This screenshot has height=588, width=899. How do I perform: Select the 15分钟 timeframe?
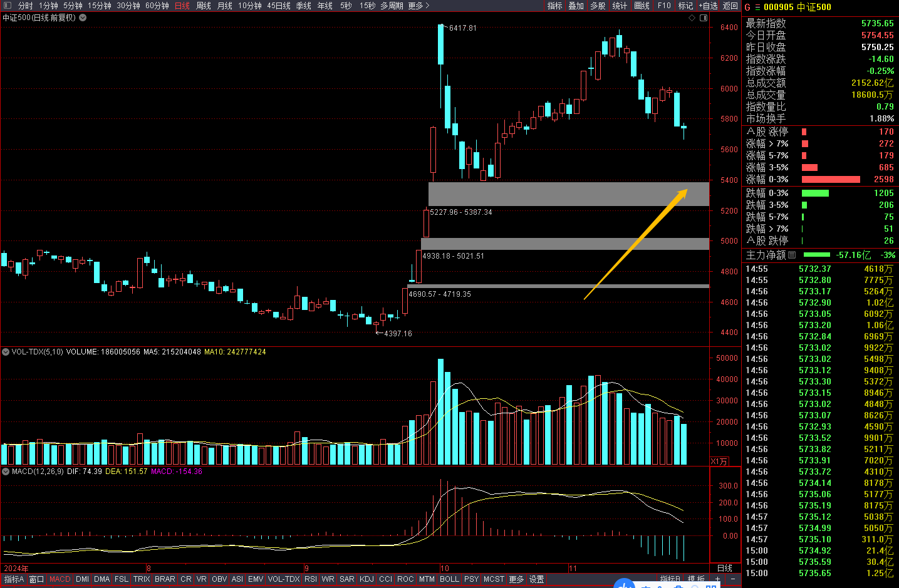click(99, 6)
